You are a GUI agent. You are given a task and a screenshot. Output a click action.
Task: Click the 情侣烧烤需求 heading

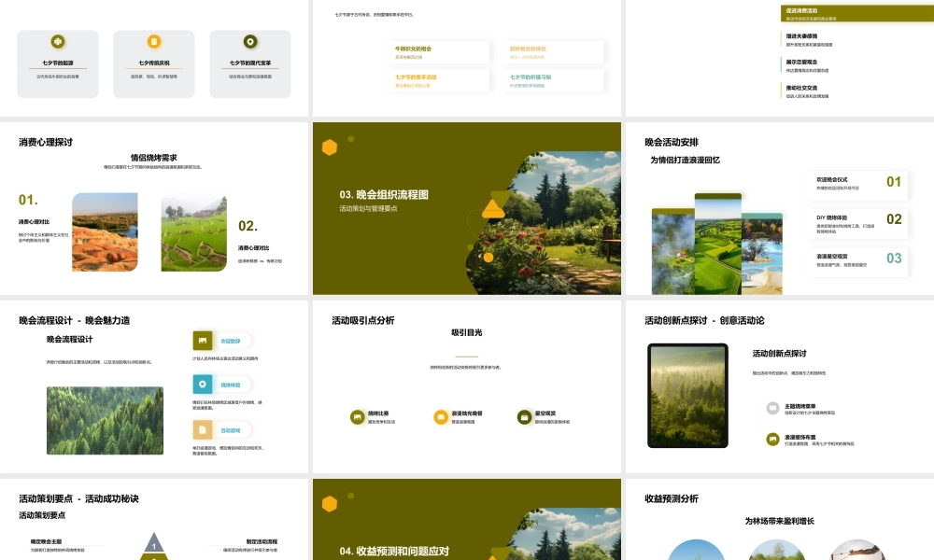tap(154, 158)
